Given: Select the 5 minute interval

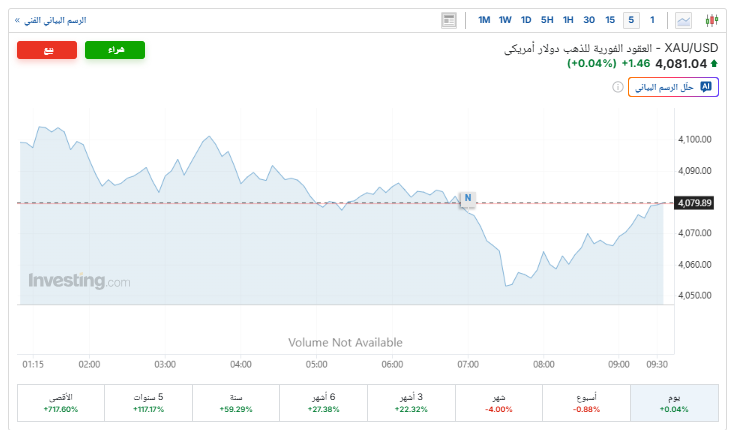Looking at the screenshot, I should (x=631, y=20).
